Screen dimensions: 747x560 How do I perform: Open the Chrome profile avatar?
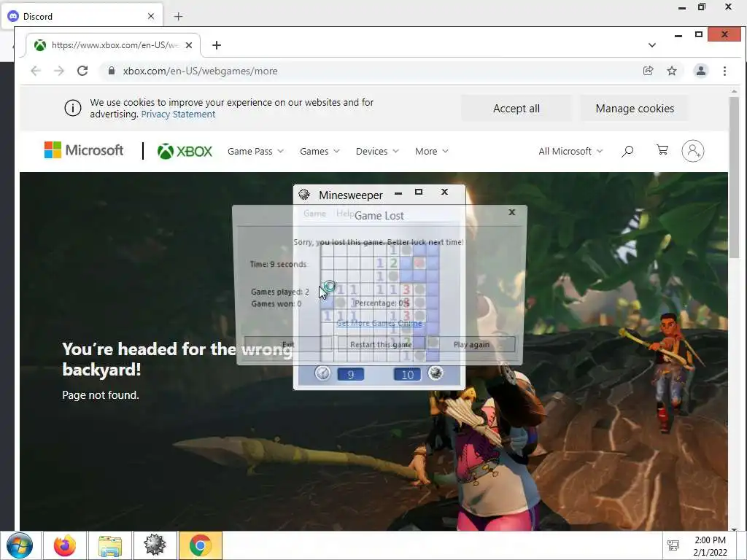click(x=701, y=71)
